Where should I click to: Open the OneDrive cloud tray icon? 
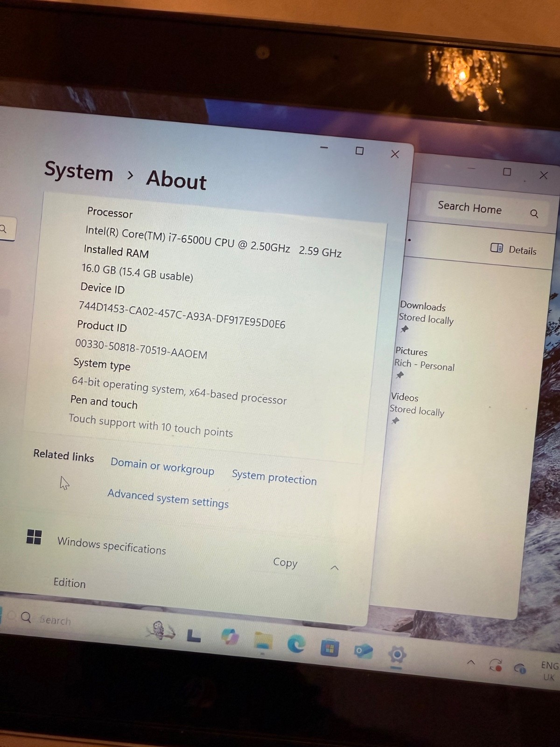pos(520,669)
